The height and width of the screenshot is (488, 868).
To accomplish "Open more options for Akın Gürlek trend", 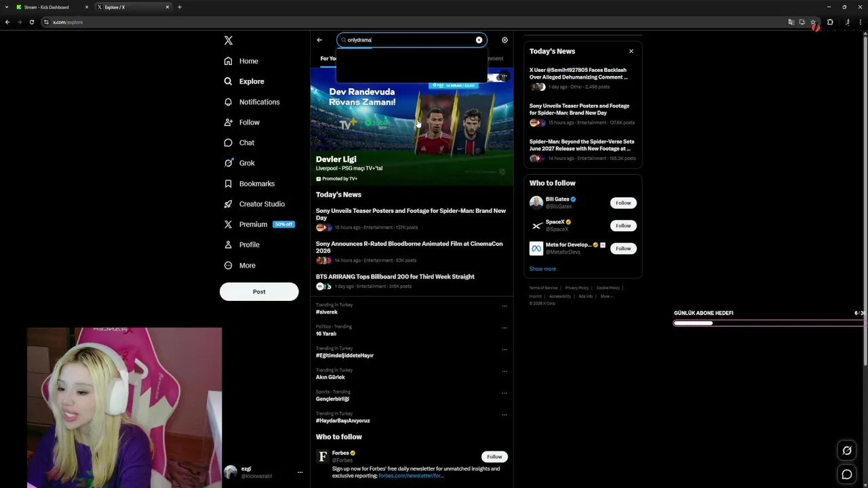I will coord(505,371).
